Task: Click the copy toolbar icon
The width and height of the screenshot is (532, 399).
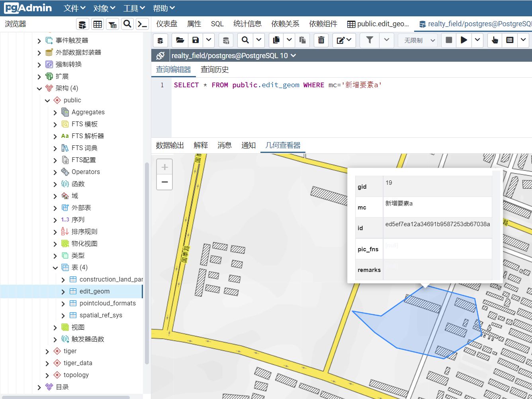Action: [x=276, y=40]
